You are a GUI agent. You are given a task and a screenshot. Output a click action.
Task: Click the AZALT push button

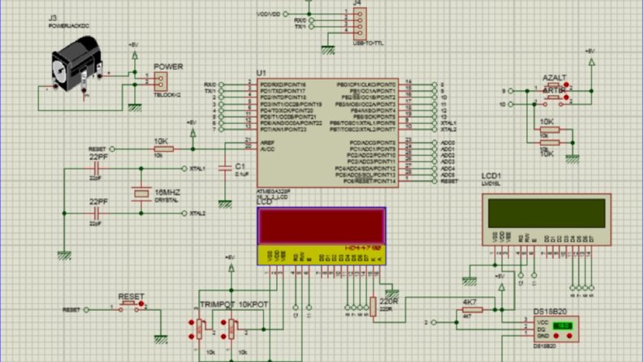554,86
